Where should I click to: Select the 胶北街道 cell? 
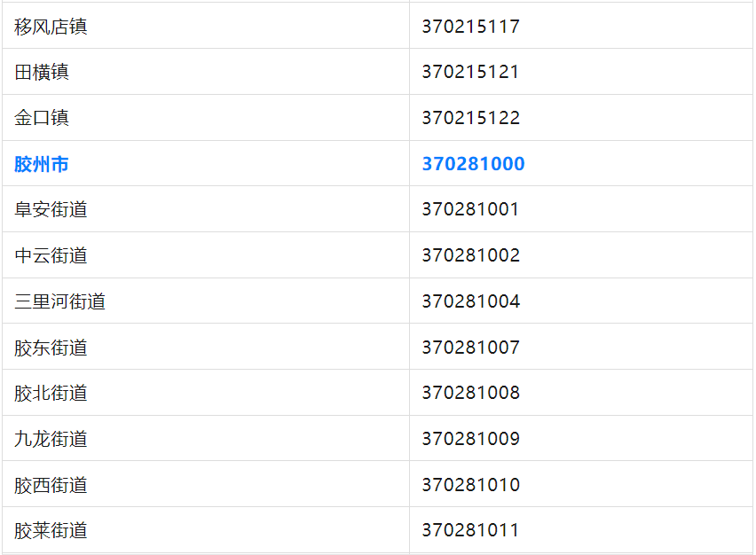pyautogui.click(x=51, y=393)
